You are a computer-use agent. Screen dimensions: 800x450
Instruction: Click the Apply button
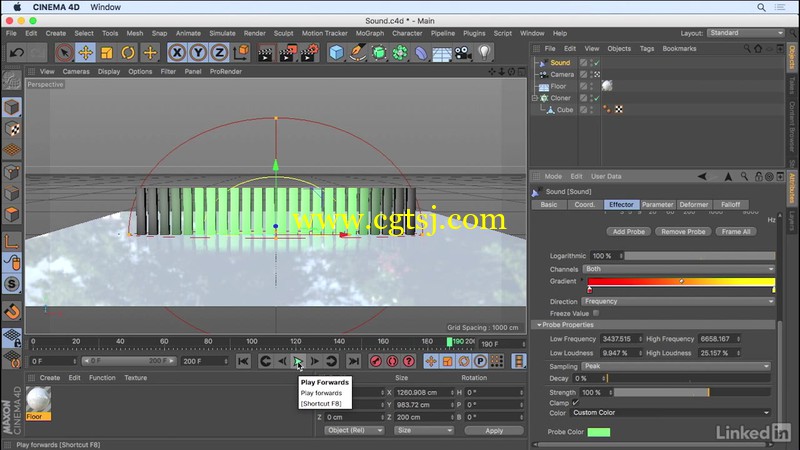pyautogui.click(x=494, y=431)
